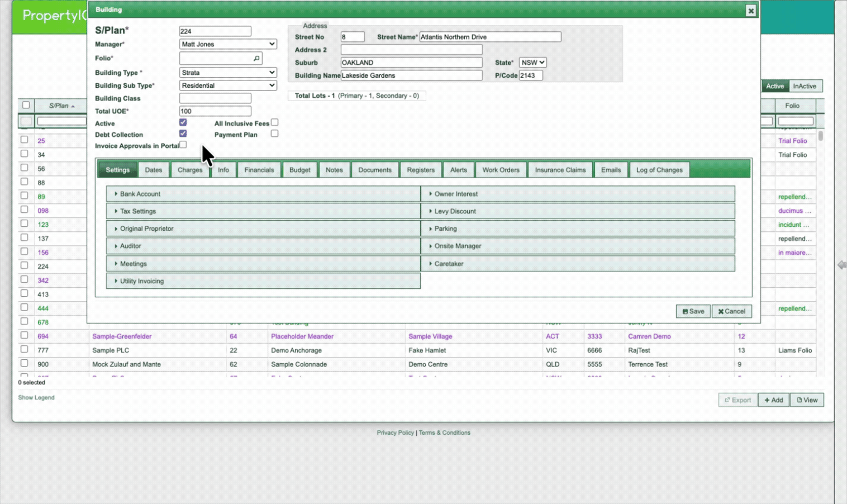
Task: Switch to the Charges tab
Action: [190, 170]
